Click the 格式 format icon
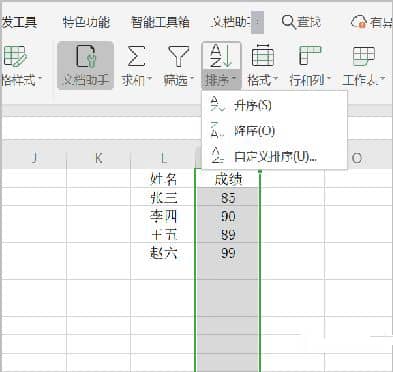393x372 pixels. 263,55
